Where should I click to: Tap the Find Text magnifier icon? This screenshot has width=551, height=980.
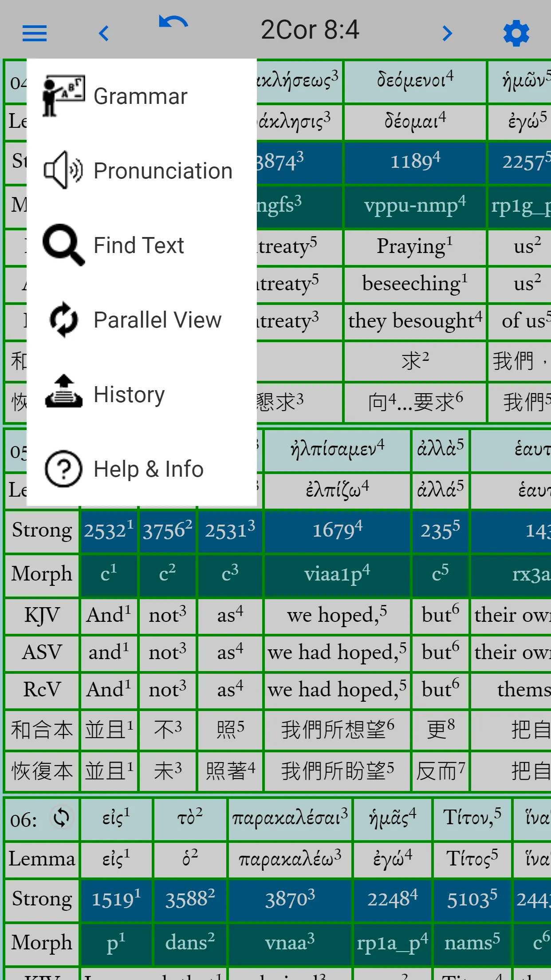[x=63, y=245]
